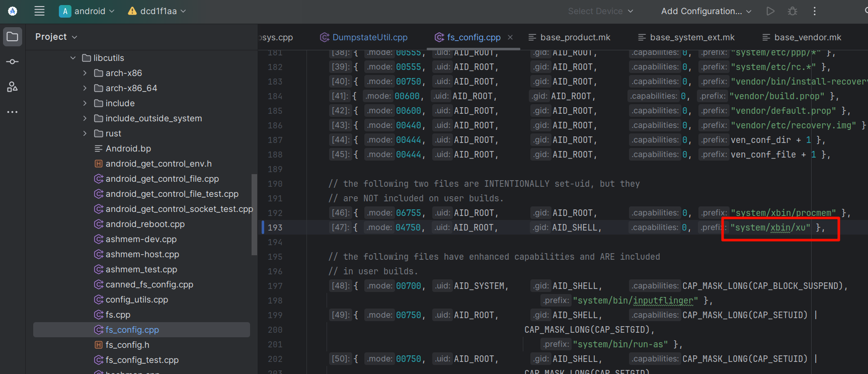
Task: Click the "system/xbin/procmem" string
Action: (x=783, y=213)
